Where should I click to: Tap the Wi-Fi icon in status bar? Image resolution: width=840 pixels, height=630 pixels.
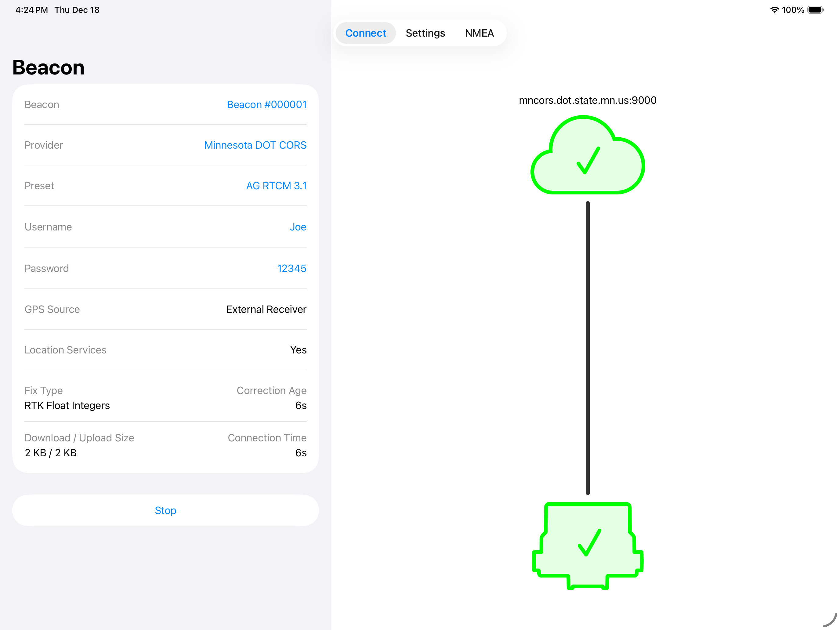[774, 10]
